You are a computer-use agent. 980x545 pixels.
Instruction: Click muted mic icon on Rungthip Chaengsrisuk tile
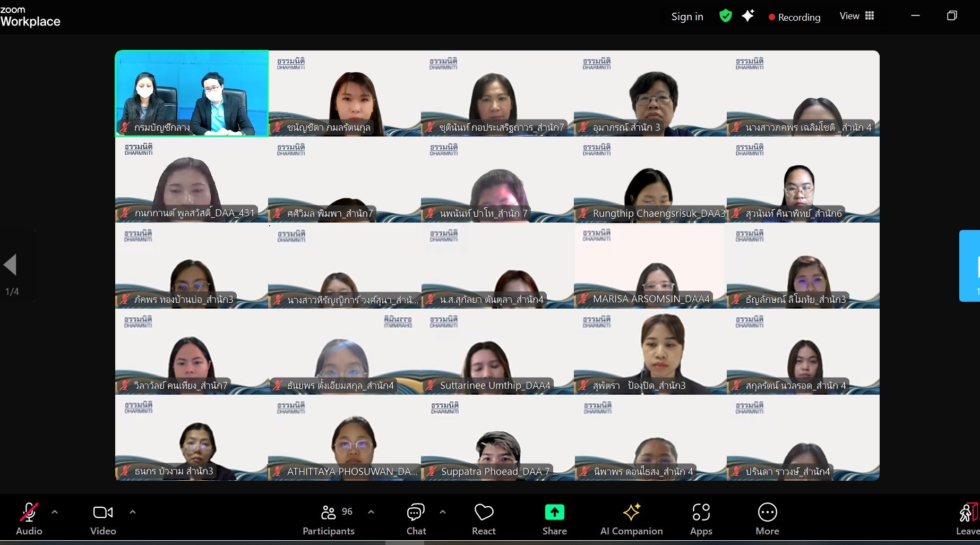tap(583, 213)
